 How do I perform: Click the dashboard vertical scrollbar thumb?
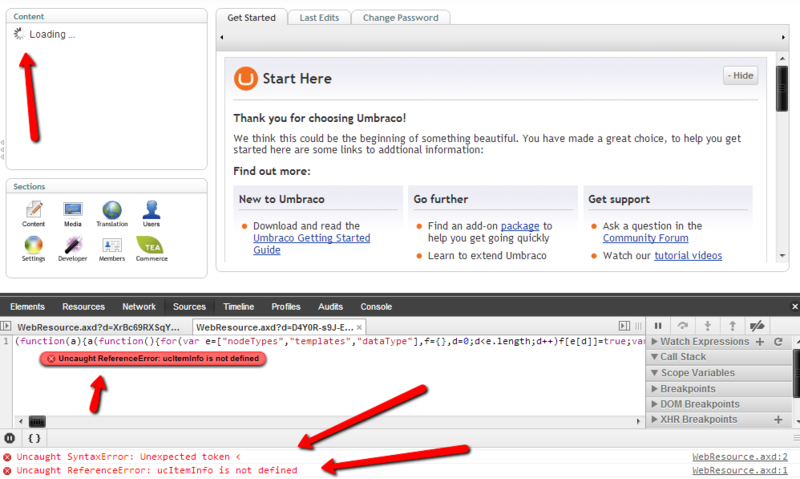pos(782,88)
